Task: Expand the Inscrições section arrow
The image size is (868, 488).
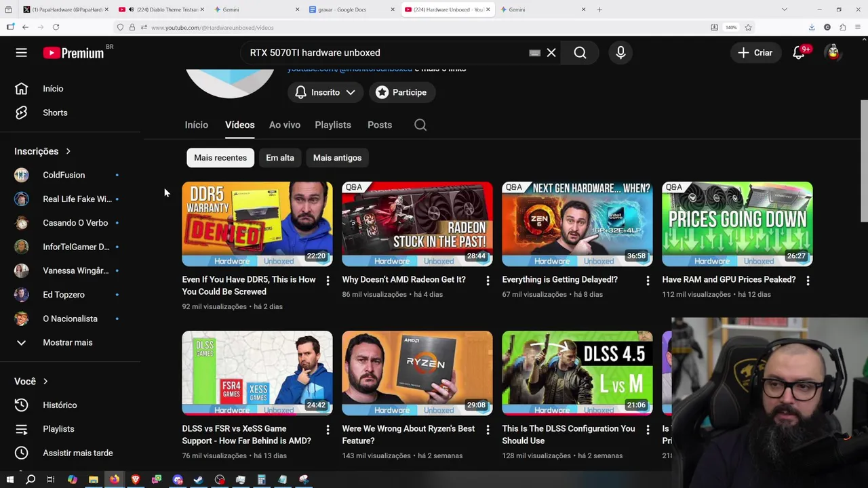Action: pos(68,151)
